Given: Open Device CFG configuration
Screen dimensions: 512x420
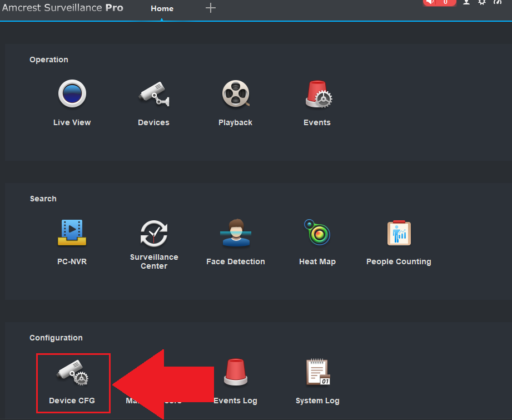Looking at the screenshot, I should point(72,373).
